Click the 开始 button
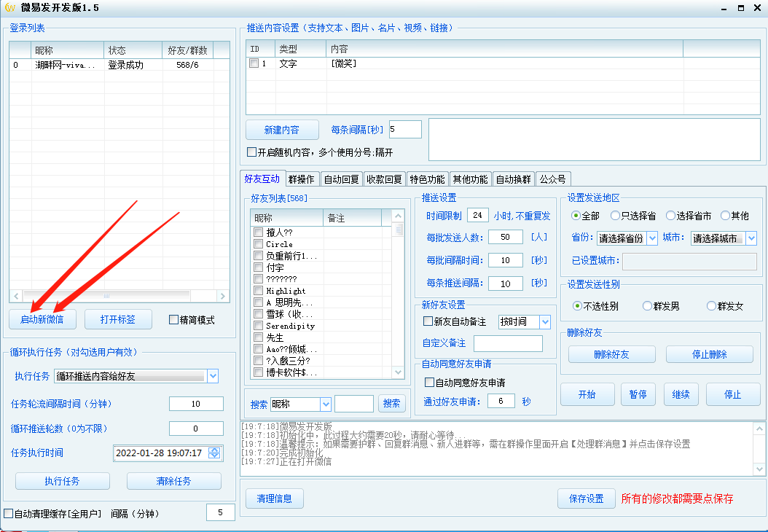The image size is (768, 532). click(x=587, y=394)
